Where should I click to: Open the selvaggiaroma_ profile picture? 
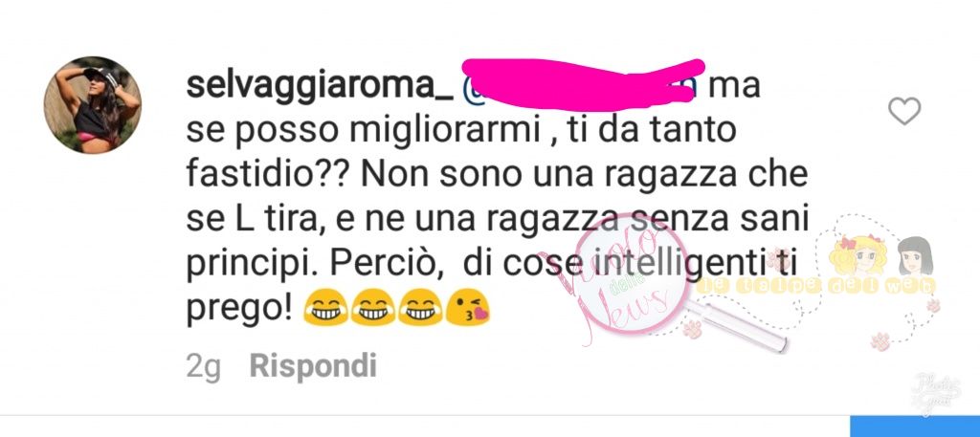point(93,105)
